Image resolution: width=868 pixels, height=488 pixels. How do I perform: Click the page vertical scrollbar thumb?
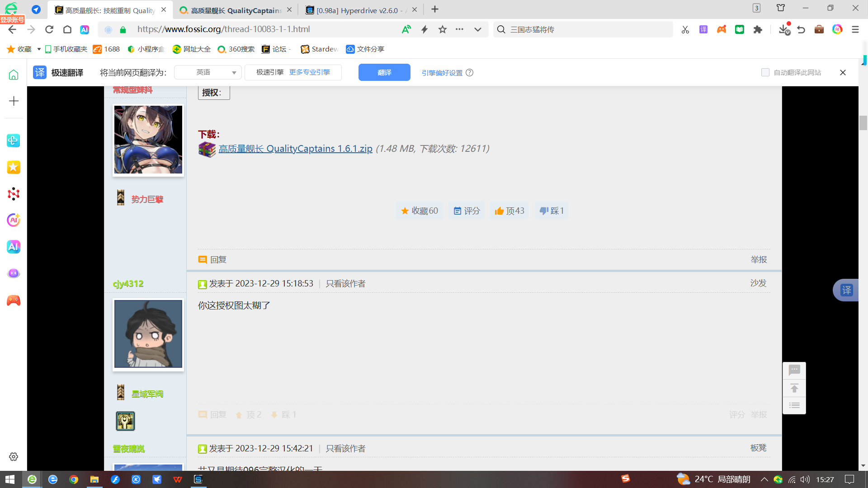point(863,123)
